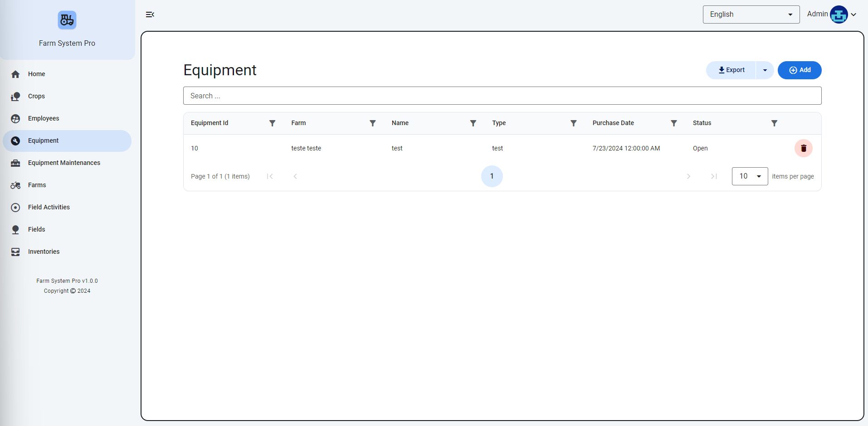The height and width of the screenshot is (426, 868).
Task: Change the items per page dropdown
Action: coord(750,176)
